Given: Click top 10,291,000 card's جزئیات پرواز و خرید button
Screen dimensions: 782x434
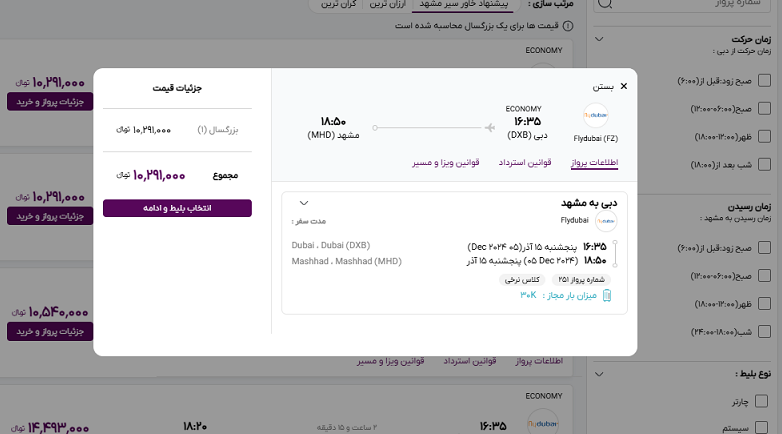Looking at the screenshot, I should [x=50, y=102].
